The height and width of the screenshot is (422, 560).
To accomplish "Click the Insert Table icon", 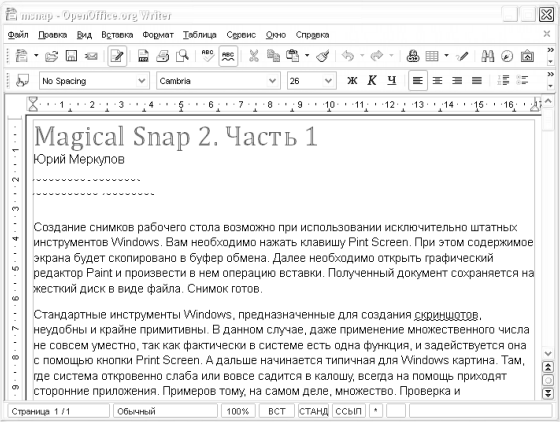I will (x=432, y=56).
